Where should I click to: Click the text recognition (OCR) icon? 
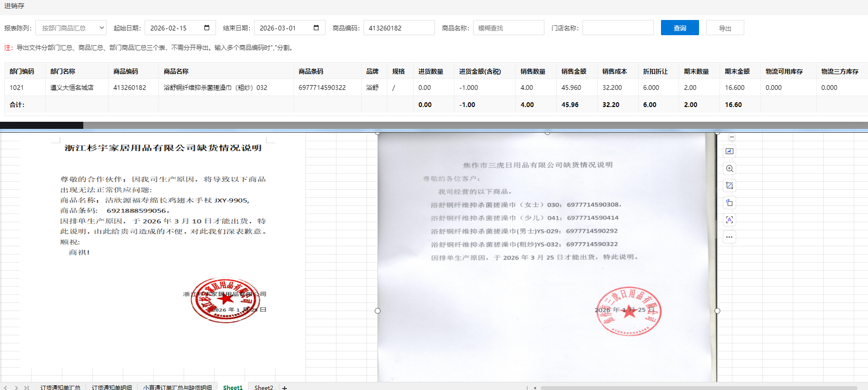[x=729, y=220]
